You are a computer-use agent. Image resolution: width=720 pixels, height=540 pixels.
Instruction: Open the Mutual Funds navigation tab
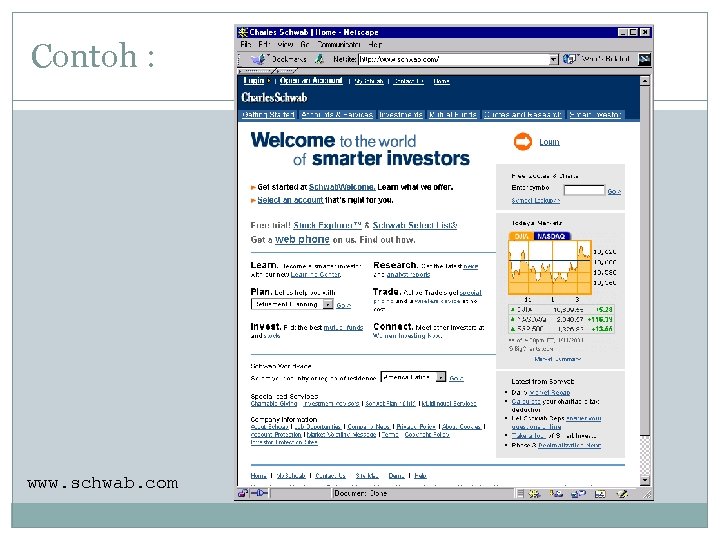453,115
